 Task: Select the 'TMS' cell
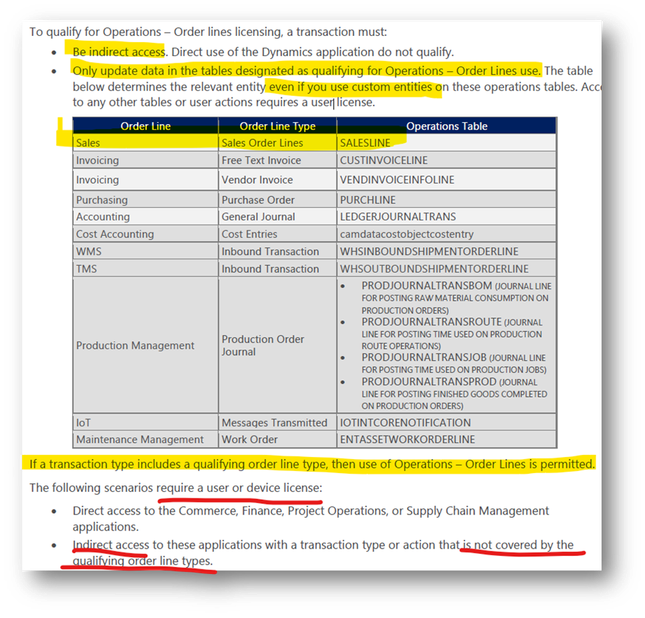(x=146, y=268)
